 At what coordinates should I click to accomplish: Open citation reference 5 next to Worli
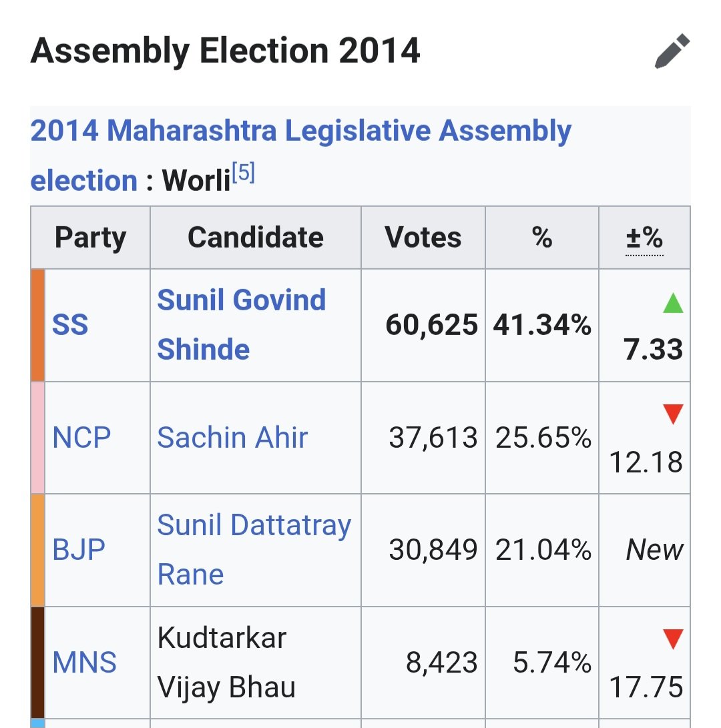pos(244,173)
